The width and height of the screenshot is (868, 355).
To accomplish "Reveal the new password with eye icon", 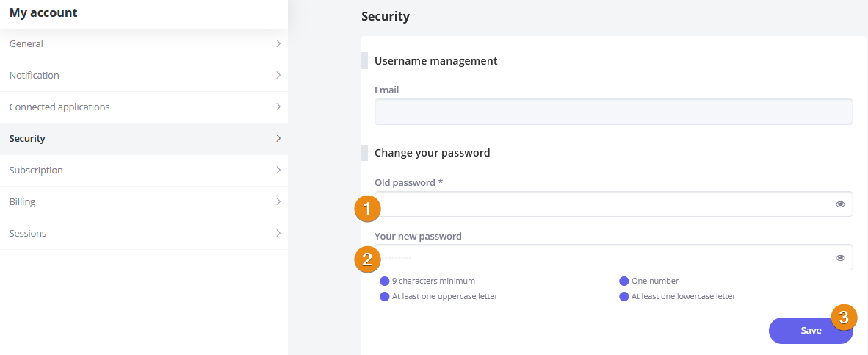I will tap(840, 258).
